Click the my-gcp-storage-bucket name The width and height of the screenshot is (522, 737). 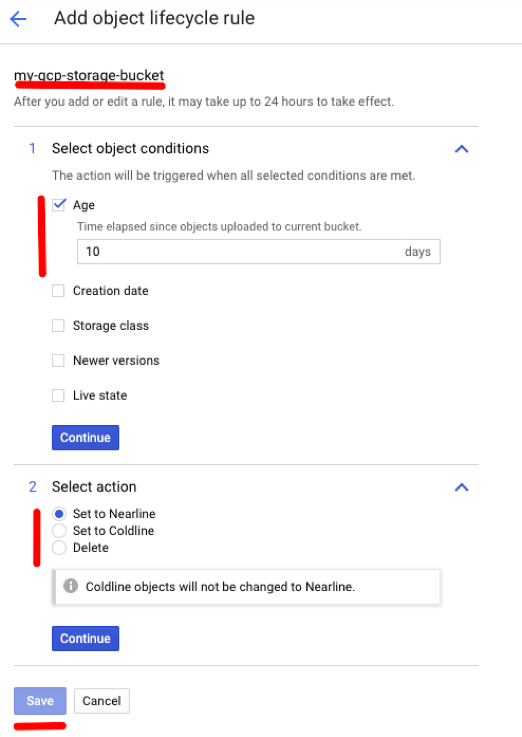(89, 75)
